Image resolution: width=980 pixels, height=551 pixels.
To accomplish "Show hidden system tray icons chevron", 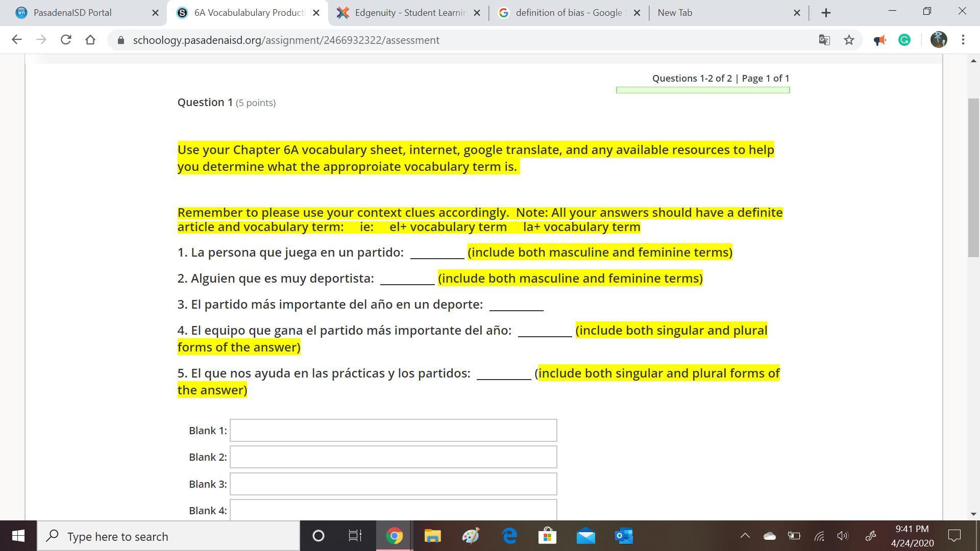I will tap(745, 536).
